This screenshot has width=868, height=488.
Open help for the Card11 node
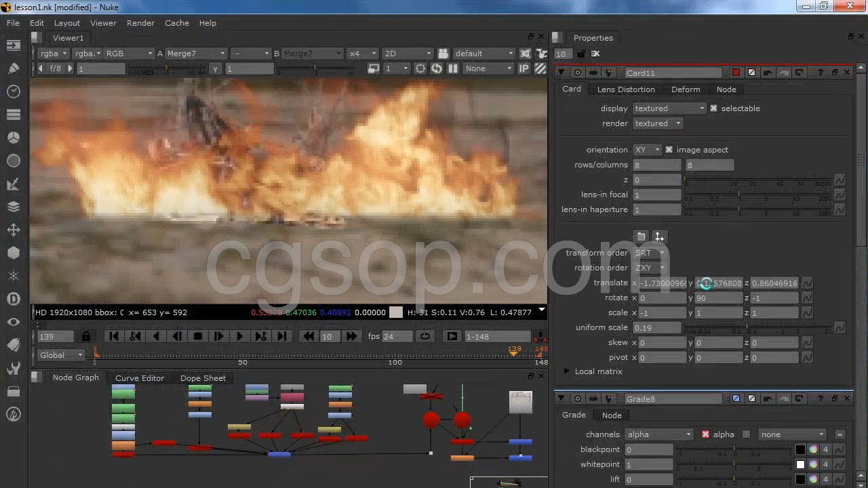point(821,73)
